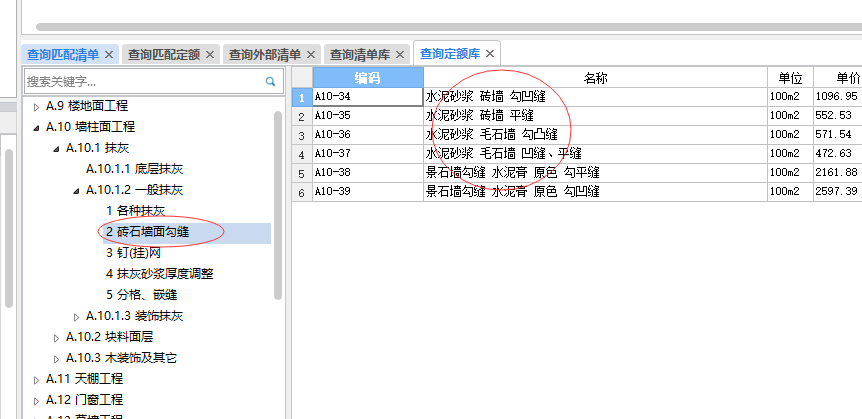The width and height of the screenshot is (862, 419).
Task: Collapse the A.10 墙柱面工程 node
Action: pos(36,128)
